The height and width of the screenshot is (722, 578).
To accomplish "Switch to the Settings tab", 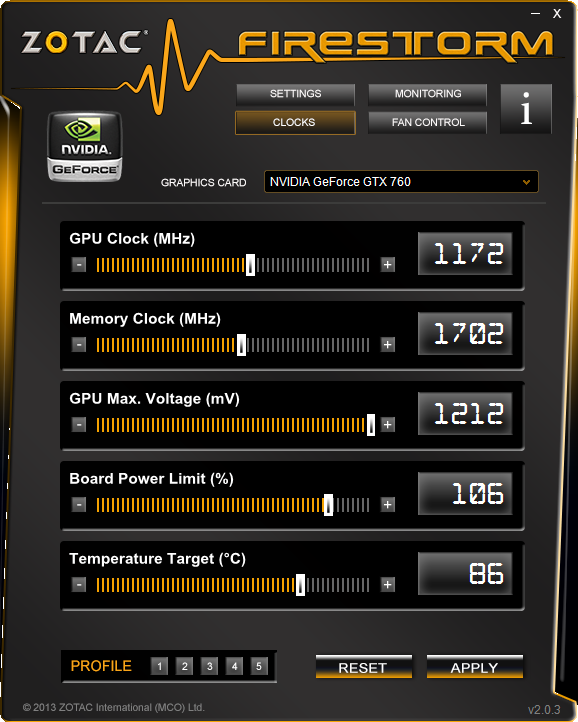I will pos(295,94).
